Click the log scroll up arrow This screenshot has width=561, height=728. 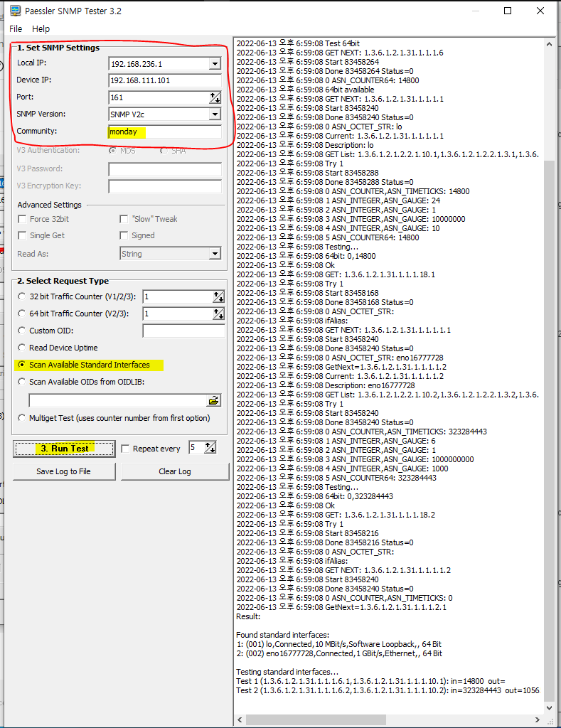[x=549, y=44]
